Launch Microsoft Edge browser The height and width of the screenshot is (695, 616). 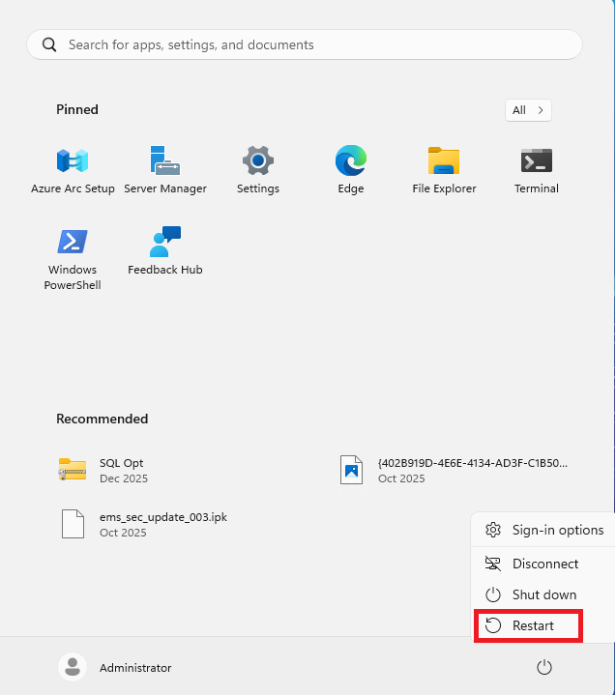click(351, 170)
